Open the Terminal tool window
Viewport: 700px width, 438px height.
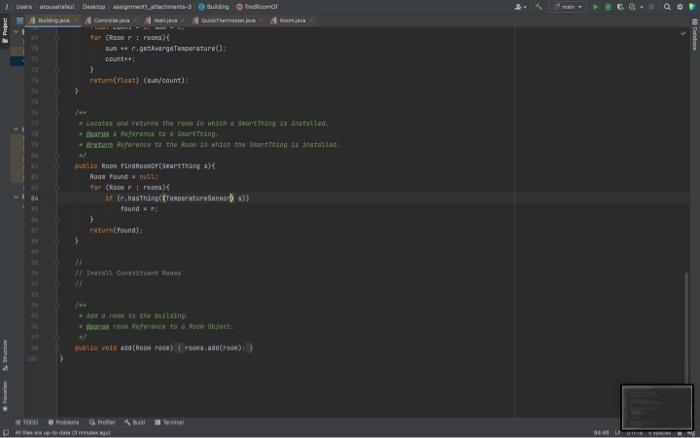169,422
